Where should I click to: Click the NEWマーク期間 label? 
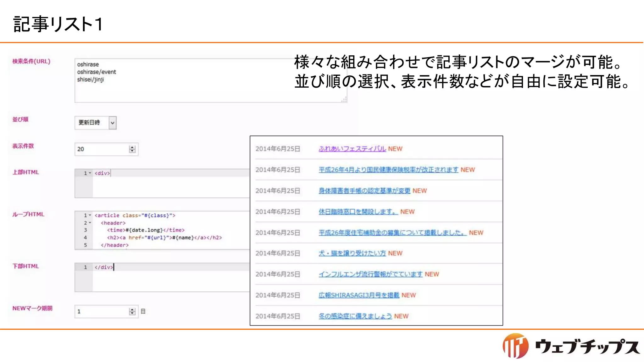click(x=32, y=308)
